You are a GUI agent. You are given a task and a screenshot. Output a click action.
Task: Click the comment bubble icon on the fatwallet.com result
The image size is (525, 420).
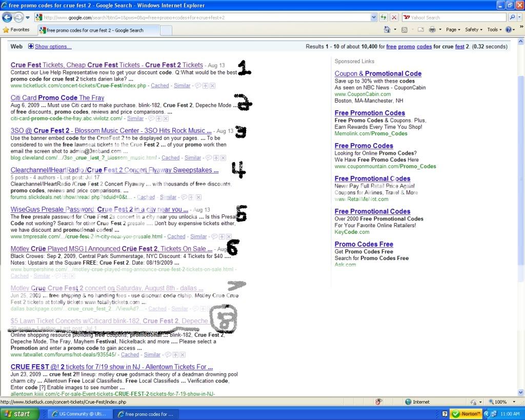(x=168, y=355)
